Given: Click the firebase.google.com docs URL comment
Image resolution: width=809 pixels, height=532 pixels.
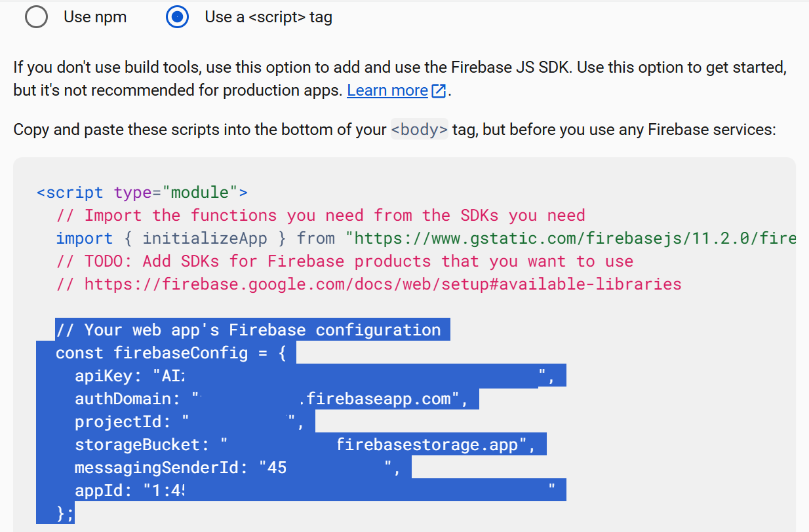Looking at the screenshot, I should pyautogui.click(x=368, y=284).
